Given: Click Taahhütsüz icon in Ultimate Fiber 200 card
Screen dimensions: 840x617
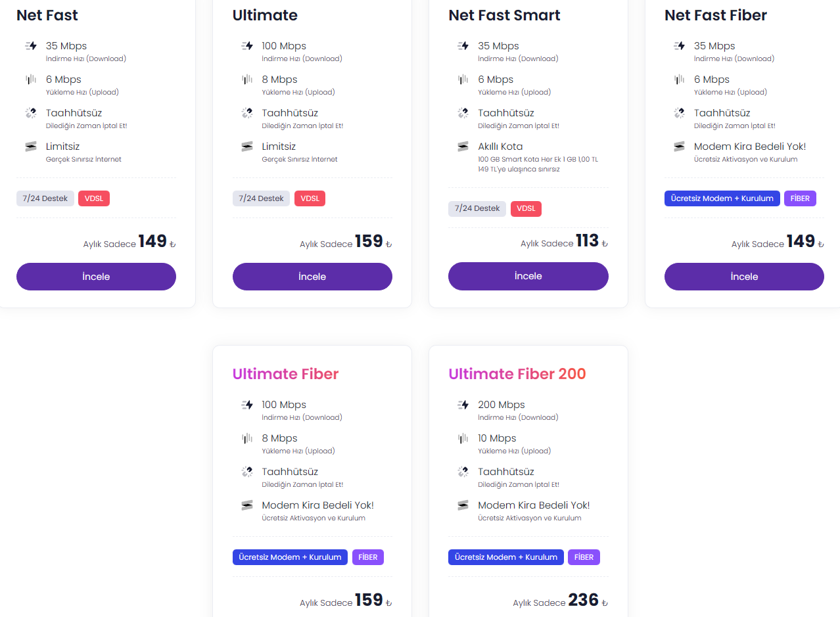Looking at the screenshot, I should tap(463, 472).
